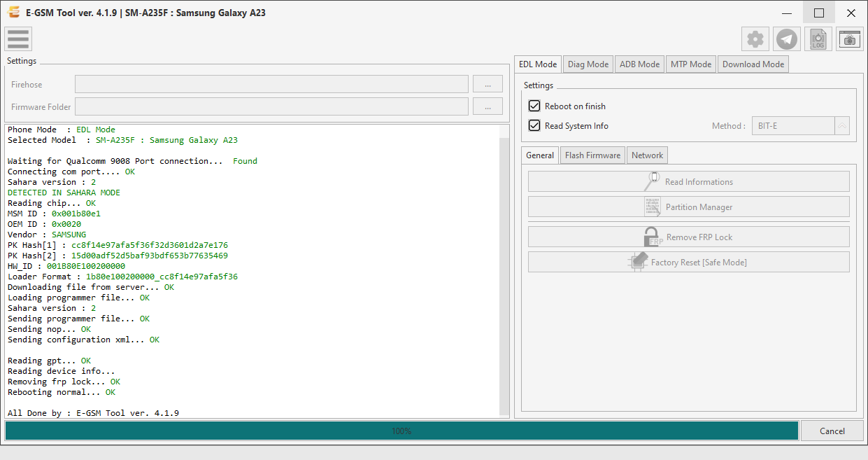
Task: Click the 100% progress bar
Action: tap(401, 431)
